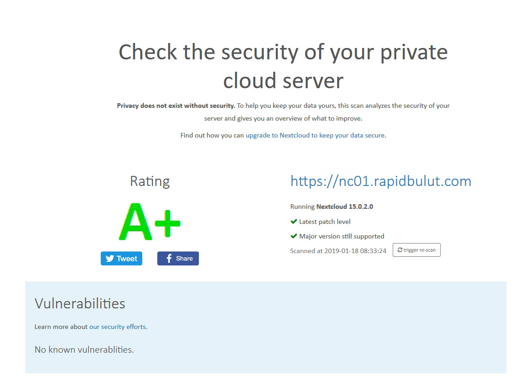Click the Major version still supported text
532x392 pixels.
[x=342, y=236]
